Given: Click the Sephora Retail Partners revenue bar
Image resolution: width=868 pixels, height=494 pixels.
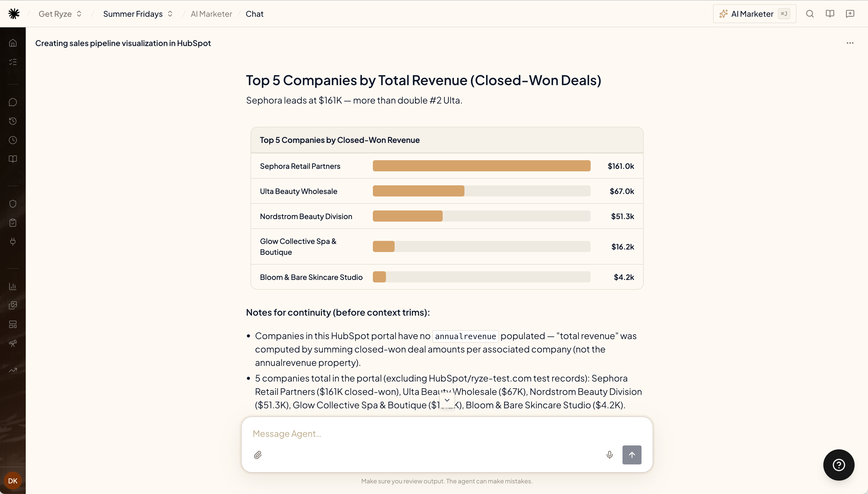Looking at the screenshot, I should tap(481, 166).
